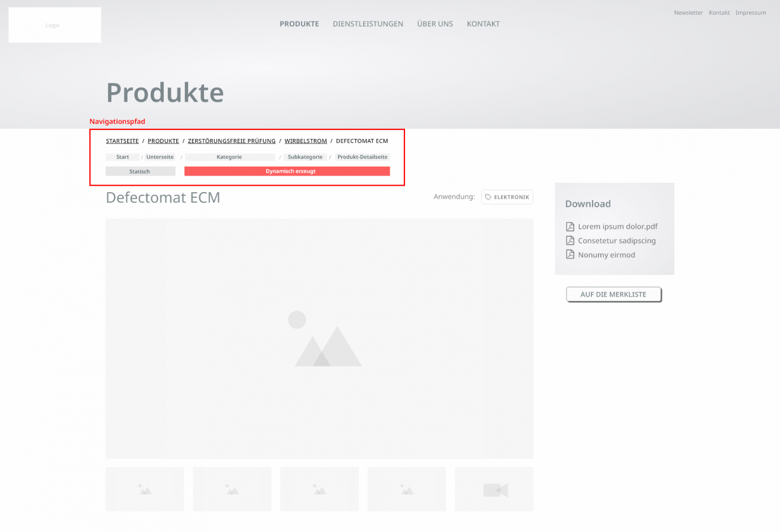
Task: Click the Wirbelstrom breadcrumb link
Action: [306, 141]
